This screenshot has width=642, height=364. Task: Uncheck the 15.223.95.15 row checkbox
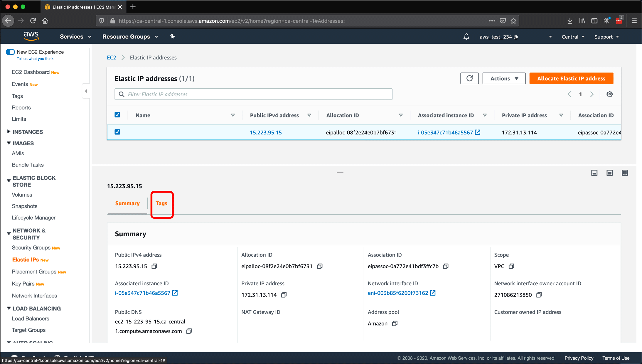tap(117, 132)
